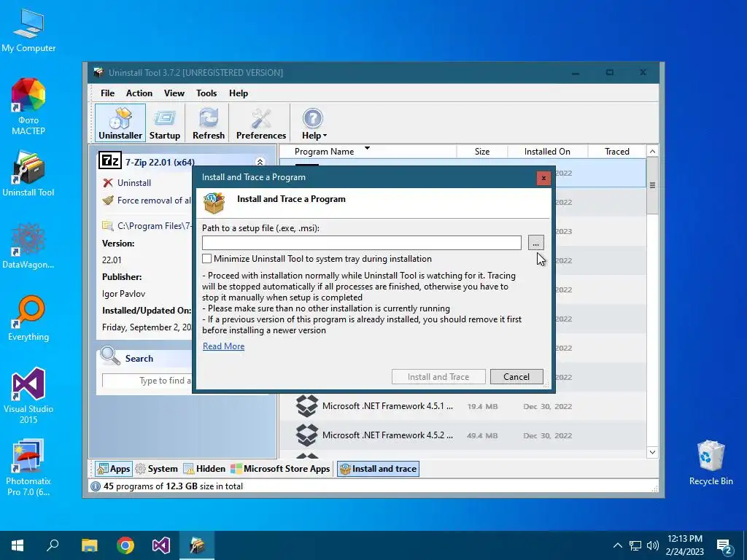This screenshot has height=560, width=747.
Task: Click the Install and trace bottom tab
Action: point(379,469)
